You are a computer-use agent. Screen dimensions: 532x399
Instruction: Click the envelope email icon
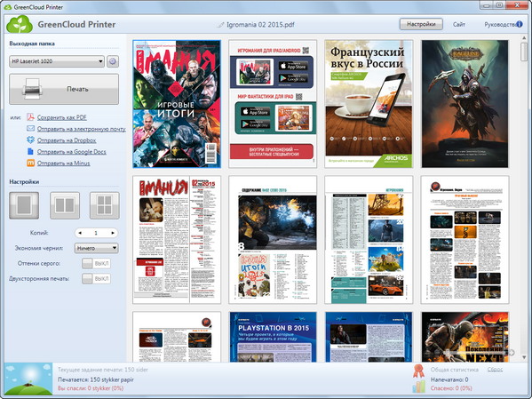click(31, 129)
